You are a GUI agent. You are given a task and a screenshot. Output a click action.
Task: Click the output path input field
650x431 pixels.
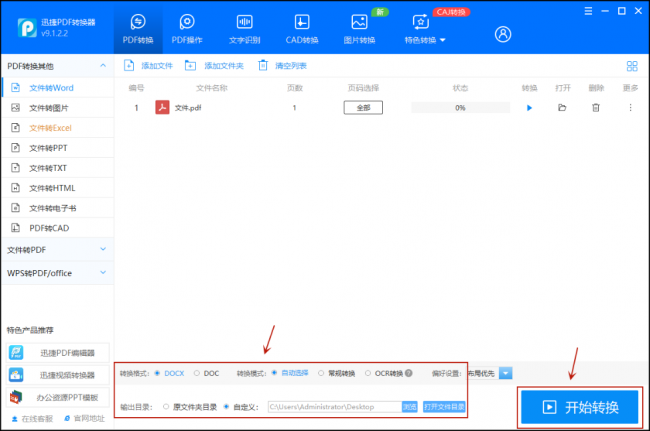coord(335,407)
